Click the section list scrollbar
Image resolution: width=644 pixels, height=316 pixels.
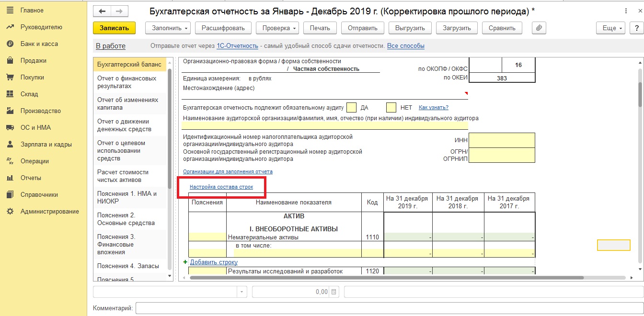pyautogui.click(x=169, y=129)
